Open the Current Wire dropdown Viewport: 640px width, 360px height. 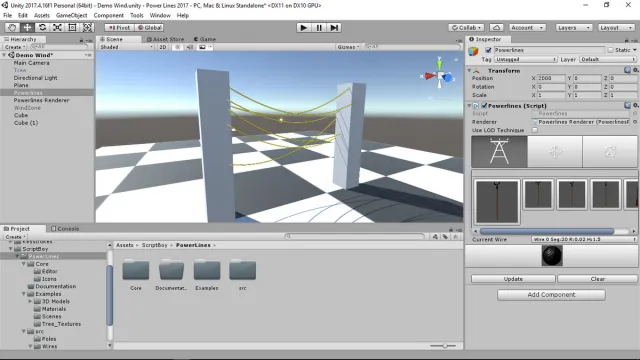point(584,239)
